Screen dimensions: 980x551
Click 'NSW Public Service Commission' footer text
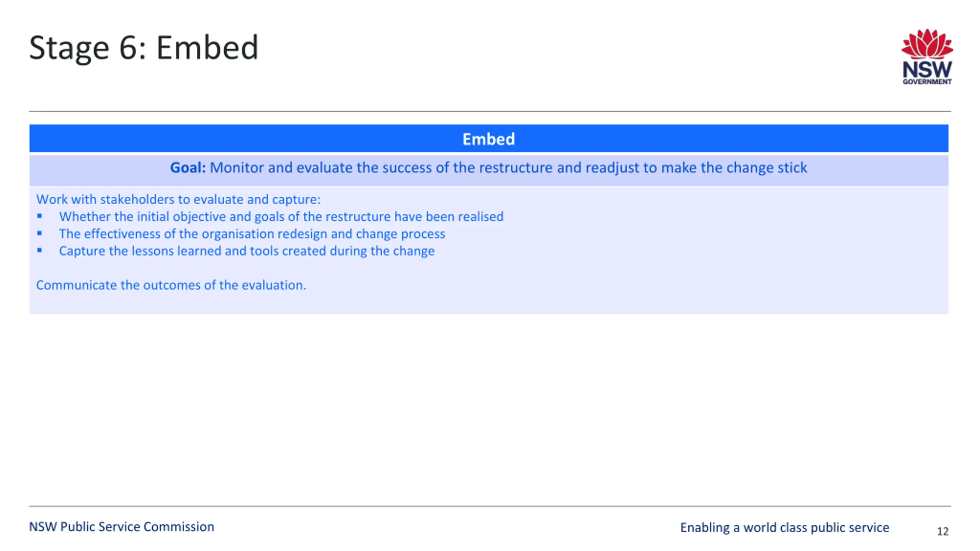122,527
